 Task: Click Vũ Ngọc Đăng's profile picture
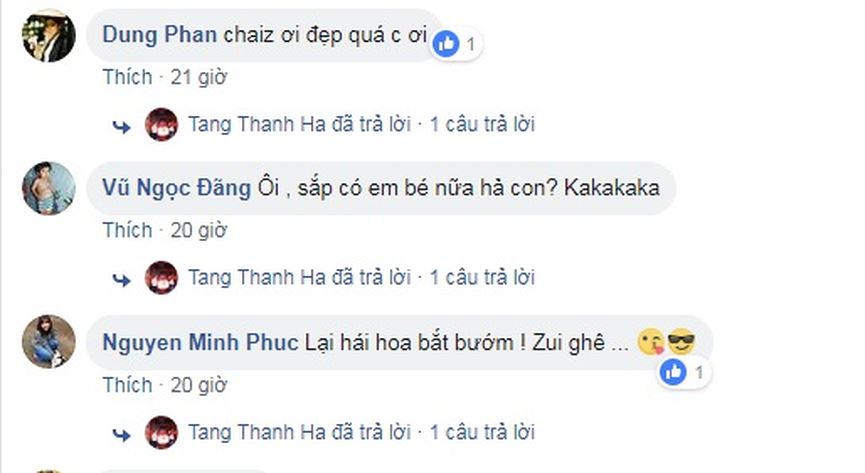(49, 188)
